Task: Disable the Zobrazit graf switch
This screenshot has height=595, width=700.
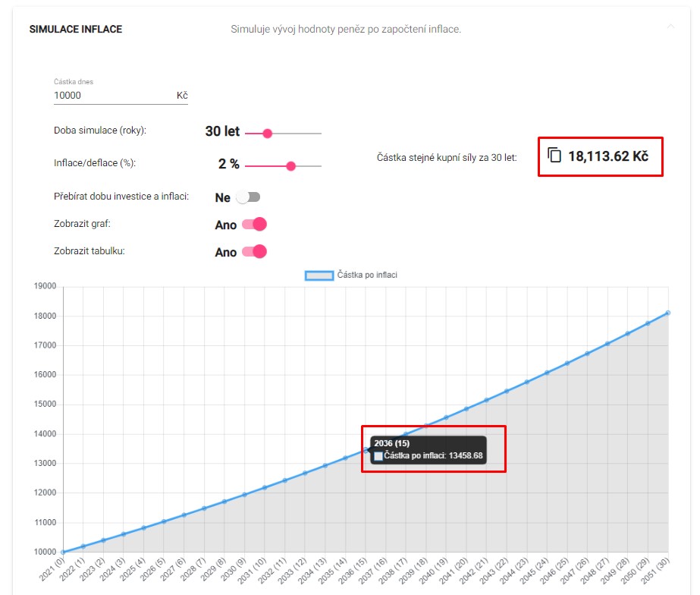Action: (254, 225)
